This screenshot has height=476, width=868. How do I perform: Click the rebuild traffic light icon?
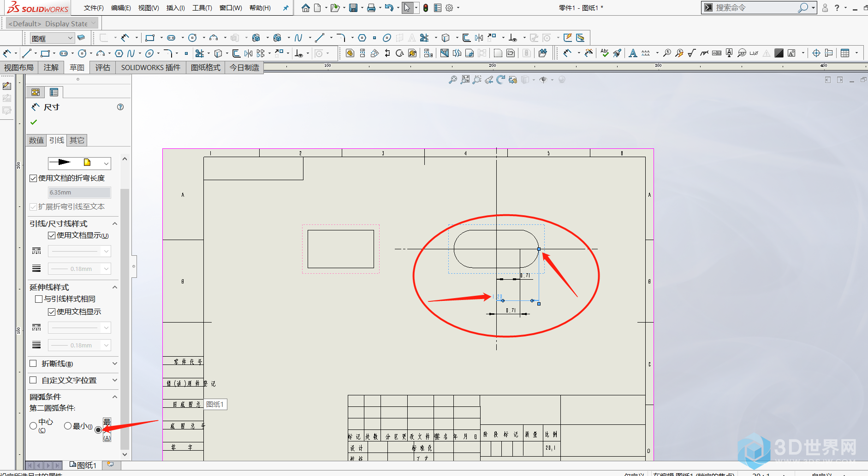[x=426, y=8]
